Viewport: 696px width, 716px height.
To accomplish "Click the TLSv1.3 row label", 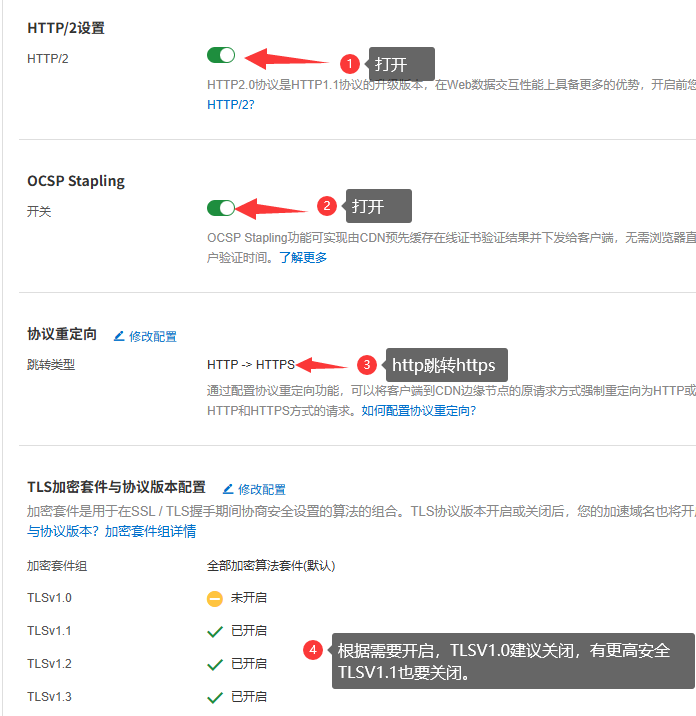I will (x=49, y=696).
